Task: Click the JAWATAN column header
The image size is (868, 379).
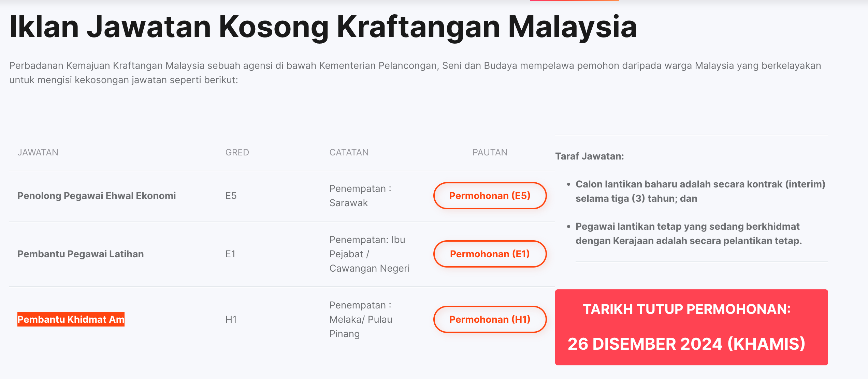Action: (38, 152)
